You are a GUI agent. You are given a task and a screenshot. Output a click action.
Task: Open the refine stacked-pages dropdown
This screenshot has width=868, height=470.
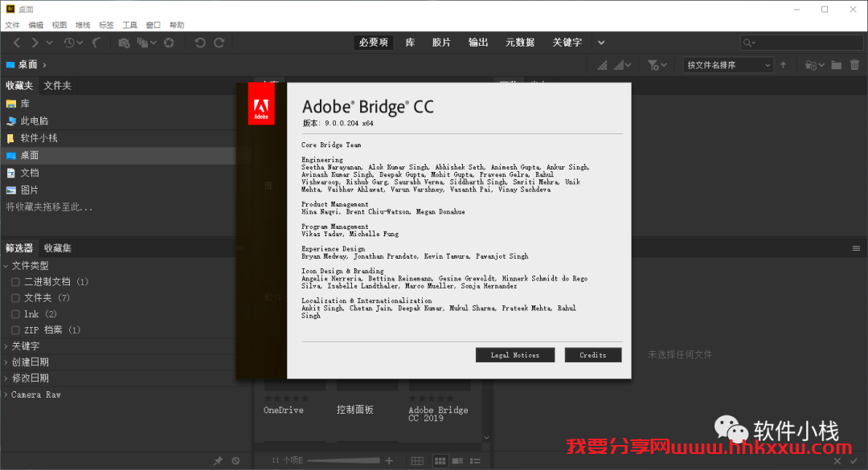click(x=147, y=43)
